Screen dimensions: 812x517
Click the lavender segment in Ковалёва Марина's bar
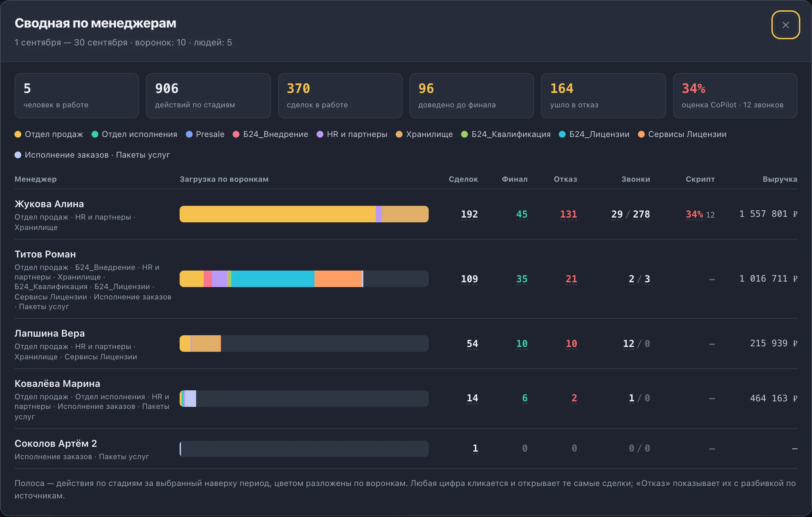point(190,399)
